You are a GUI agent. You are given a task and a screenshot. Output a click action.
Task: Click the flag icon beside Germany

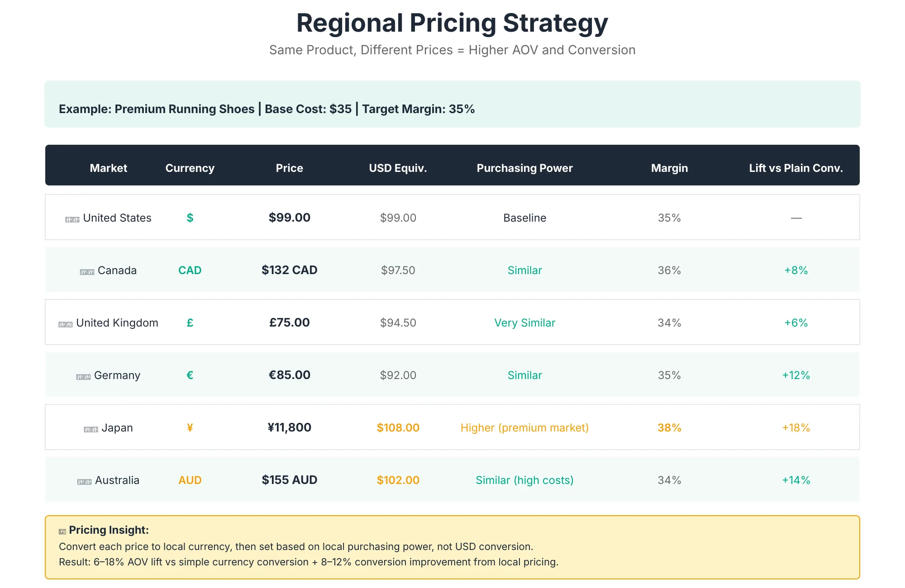point(83,377)
